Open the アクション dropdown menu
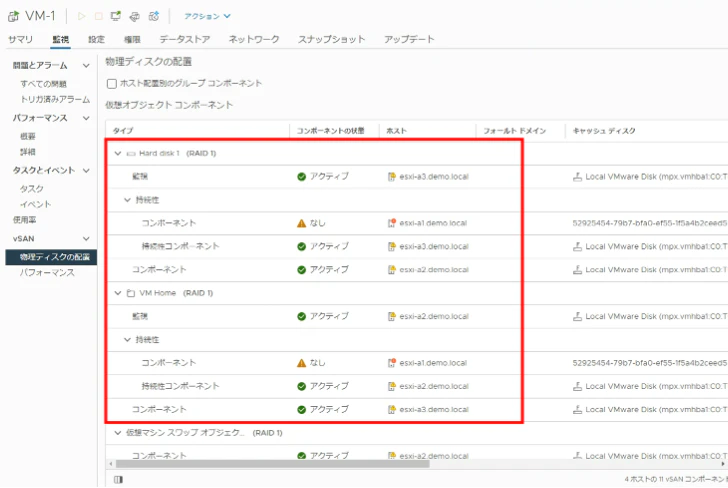The height and width of the screenshot is (488, 728). pyautogui.click(x=207, y=16)
